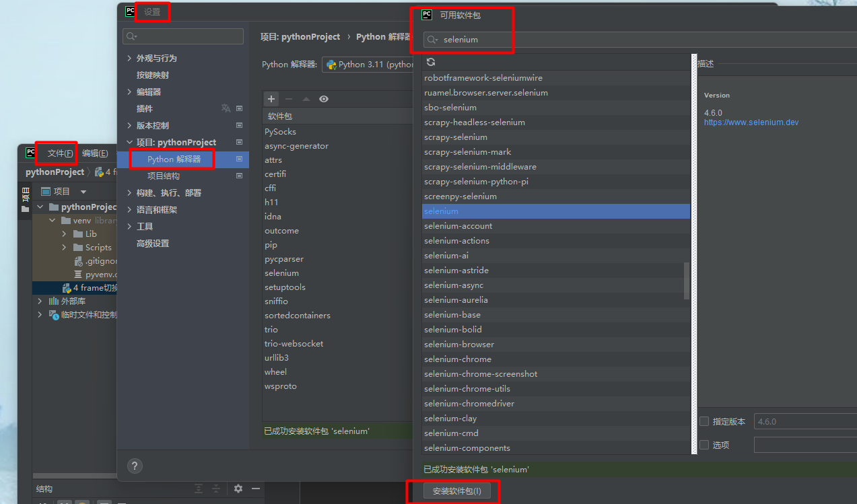Select 项目结构 in settings sidebar
This screenshot has height=504, width=857.
click(164, 176)
